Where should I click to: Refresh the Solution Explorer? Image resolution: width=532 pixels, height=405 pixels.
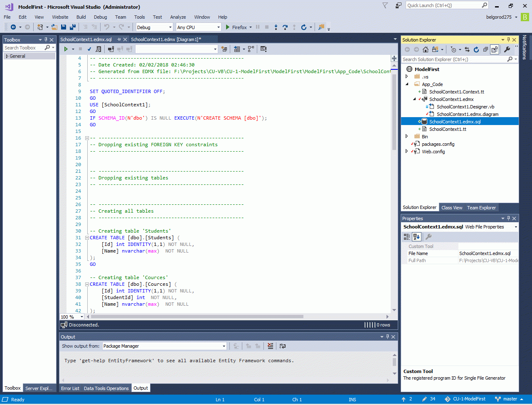[476, 49]
